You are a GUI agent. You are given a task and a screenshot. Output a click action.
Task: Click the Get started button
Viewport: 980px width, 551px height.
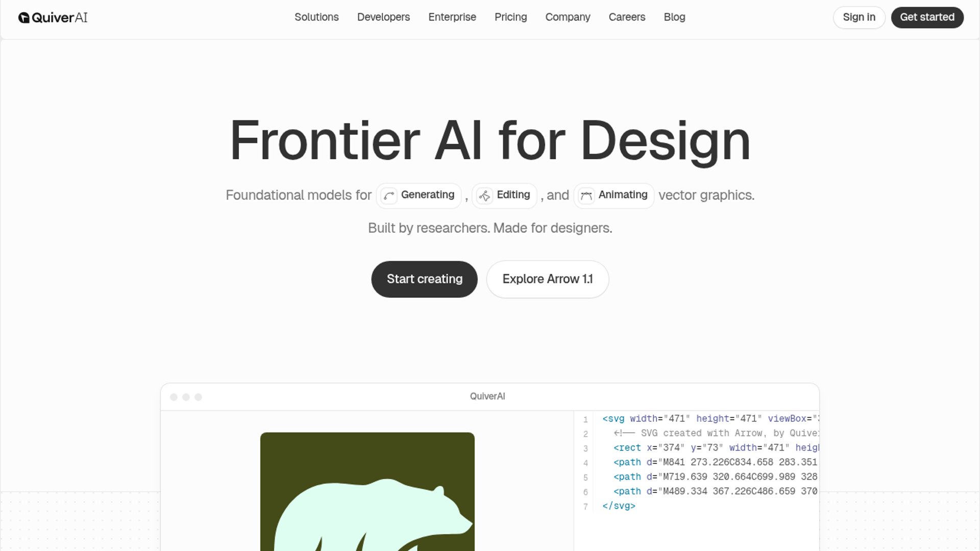[x=927, y=17]
